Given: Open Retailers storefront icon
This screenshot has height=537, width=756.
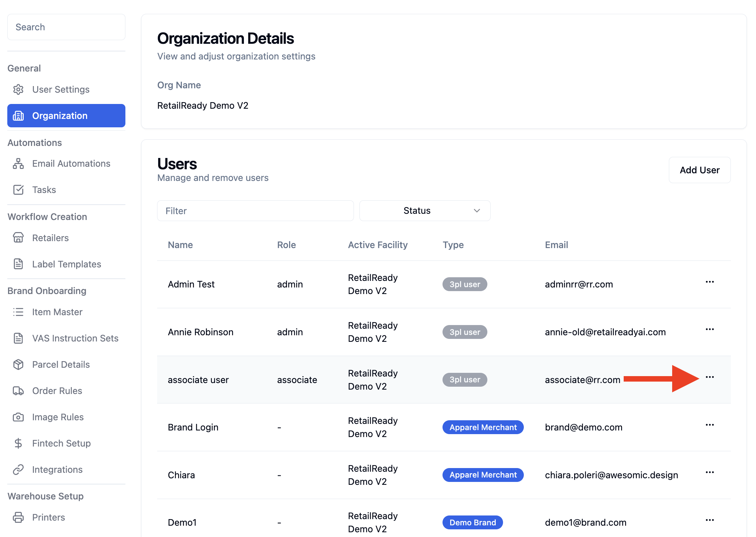Looking at the screenshot, I should click(18, 238).
